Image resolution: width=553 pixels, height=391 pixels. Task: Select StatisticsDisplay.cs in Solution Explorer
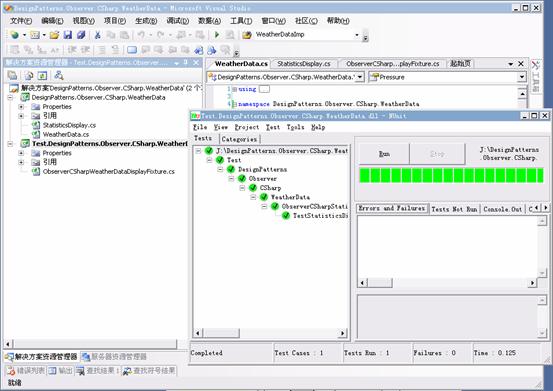(x=69, y=125)
